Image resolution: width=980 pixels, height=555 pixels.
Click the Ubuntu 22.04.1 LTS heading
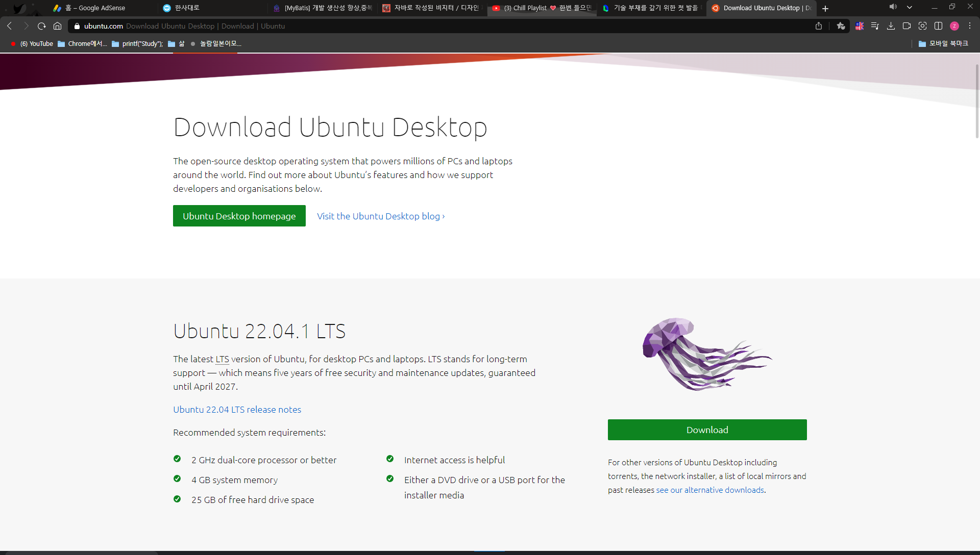point(259,331)
